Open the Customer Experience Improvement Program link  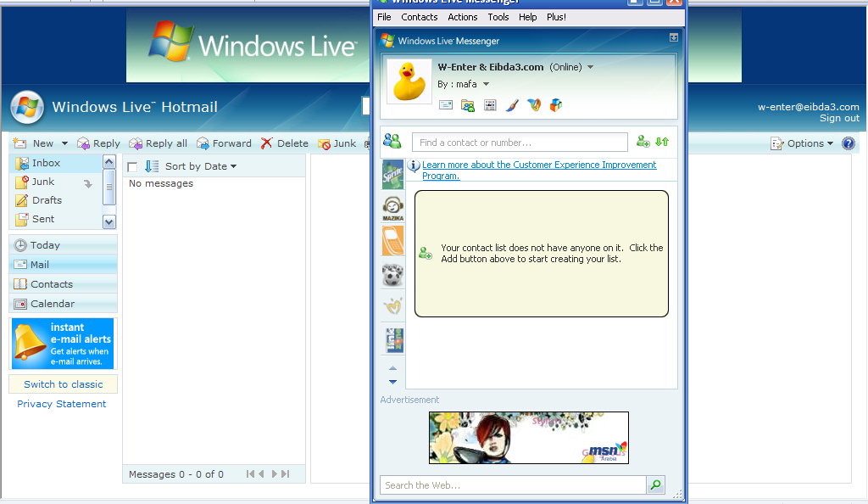[538, 170]
